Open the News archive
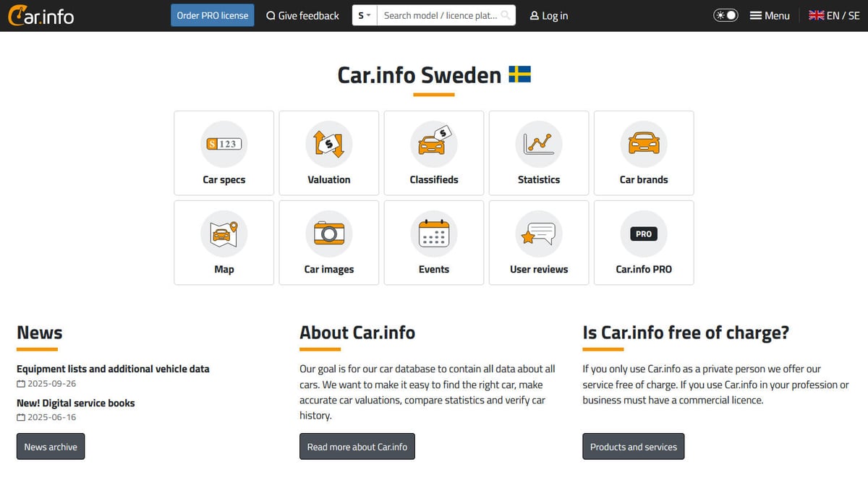 (50, 446)
